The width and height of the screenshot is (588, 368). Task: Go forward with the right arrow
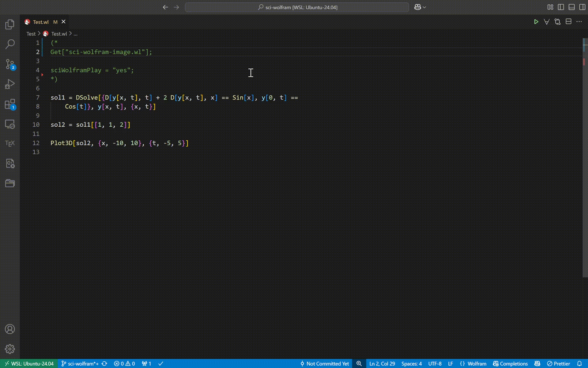pos(176,7)
